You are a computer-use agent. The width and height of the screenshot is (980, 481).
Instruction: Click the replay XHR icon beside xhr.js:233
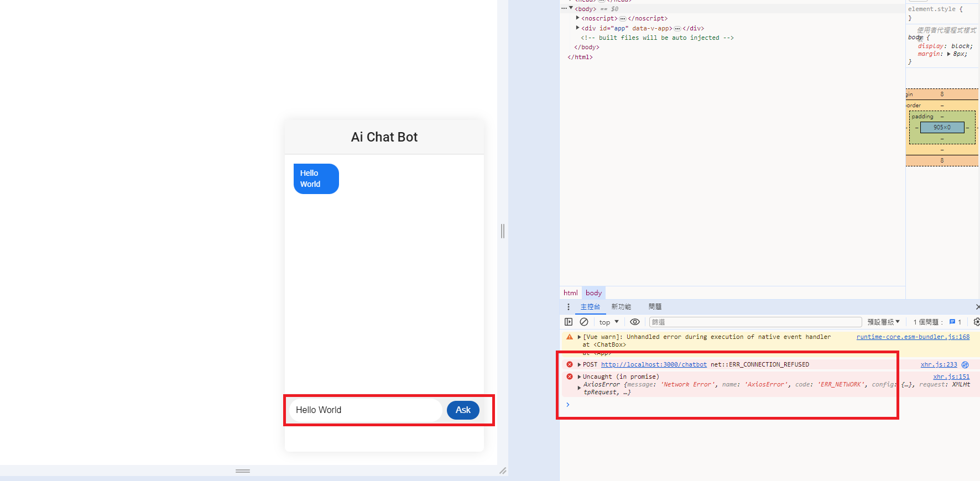tap(965, 365)
